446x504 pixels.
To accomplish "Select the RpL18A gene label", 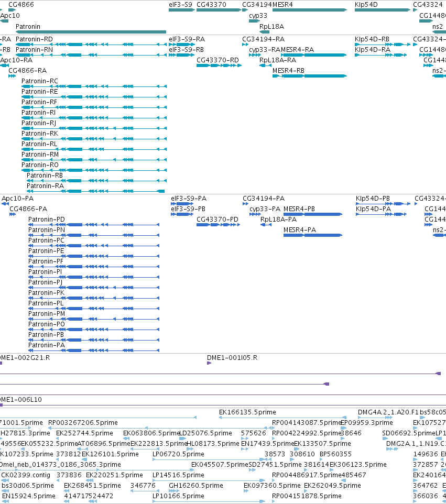I will 271,27.
